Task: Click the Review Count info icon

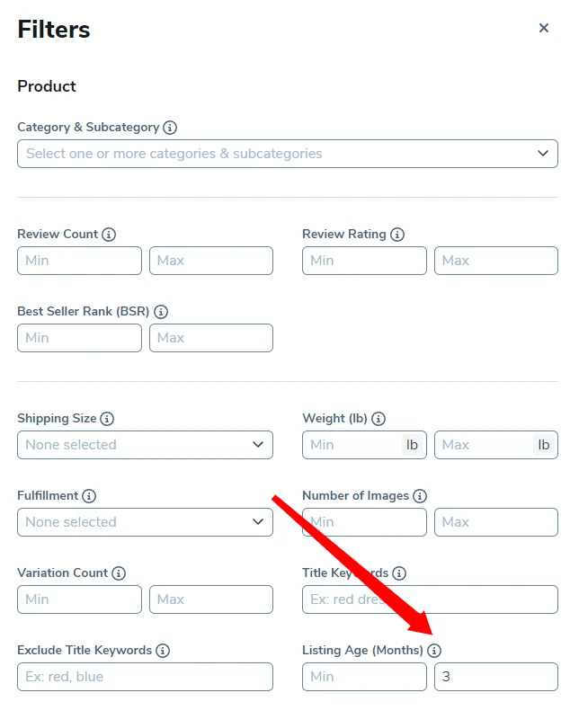Action: coord(109,234)
